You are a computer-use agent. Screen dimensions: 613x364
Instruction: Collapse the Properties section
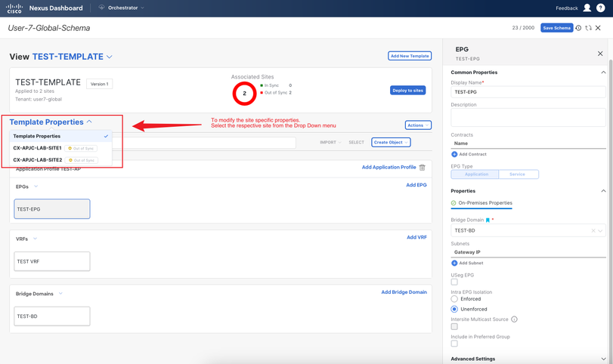(x=603, y=191)
